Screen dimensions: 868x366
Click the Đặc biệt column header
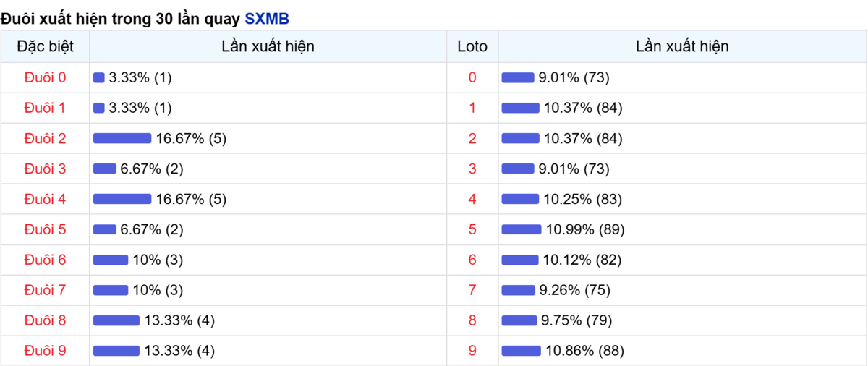tap(45, 46)
